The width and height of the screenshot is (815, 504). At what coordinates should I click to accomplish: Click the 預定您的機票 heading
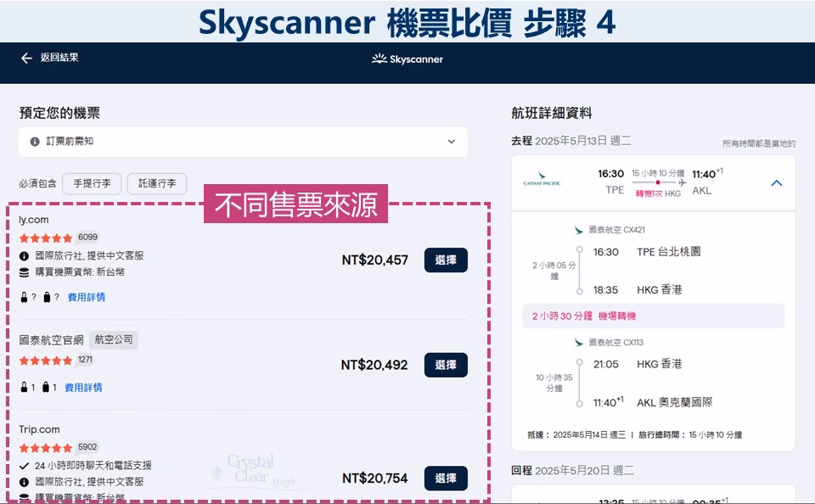coord(59,113)
